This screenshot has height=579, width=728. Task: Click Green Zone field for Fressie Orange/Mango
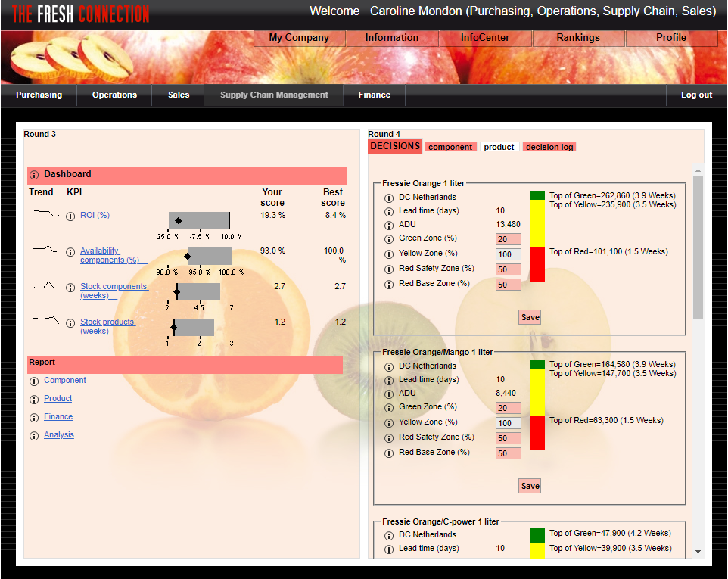click(x=509, y=408)
